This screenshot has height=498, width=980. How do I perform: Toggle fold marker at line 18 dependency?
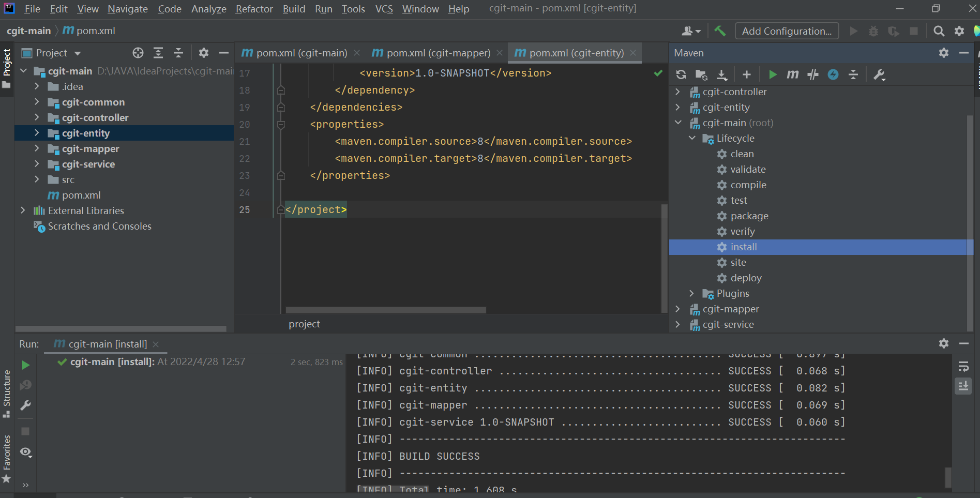[281, 90]
